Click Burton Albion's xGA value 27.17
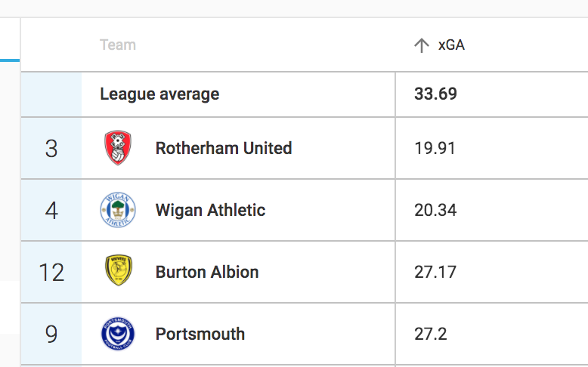 [x=435, y=272]
